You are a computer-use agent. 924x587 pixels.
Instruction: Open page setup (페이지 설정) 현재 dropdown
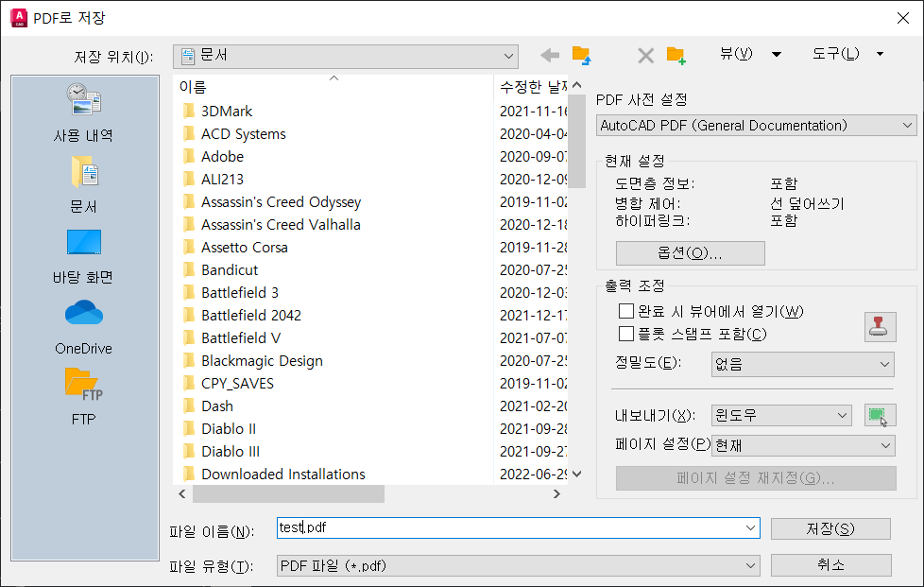803,445
